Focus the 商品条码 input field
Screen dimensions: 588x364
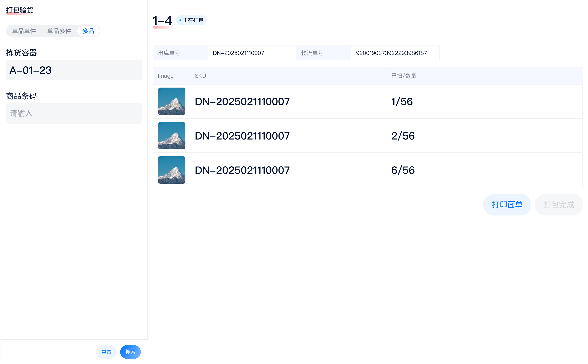pyautogui.click(x=74, y=113)
